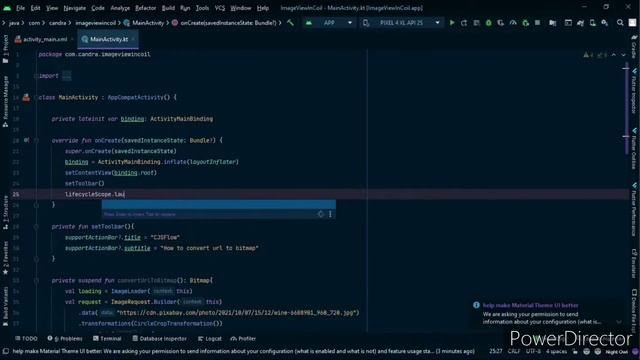Open the Gradle panel on the right edge
This screenshot has height=360, width=640.
[634, 46]
